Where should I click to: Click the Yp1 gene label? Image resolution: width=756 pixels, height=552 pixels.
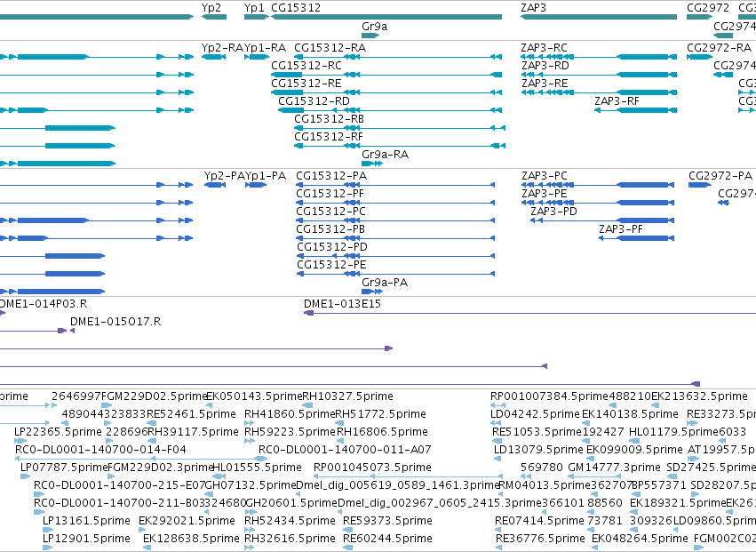[254, 8]
